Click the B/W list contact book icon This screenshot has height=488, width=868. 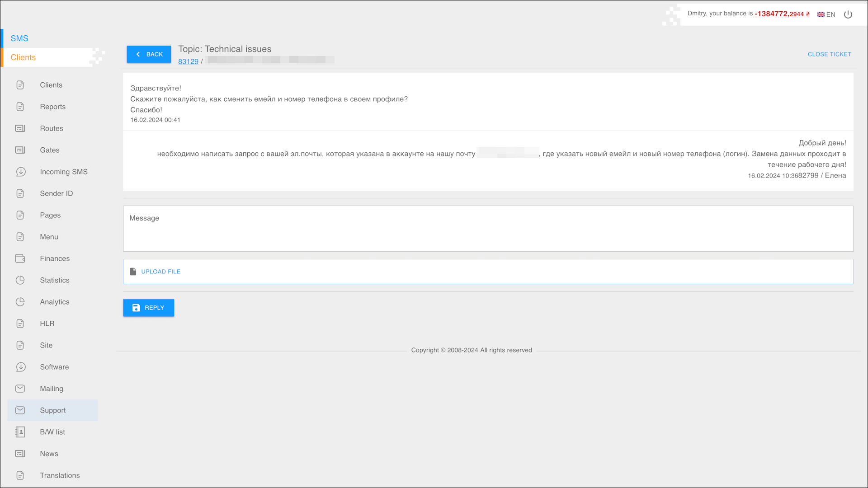20,432
